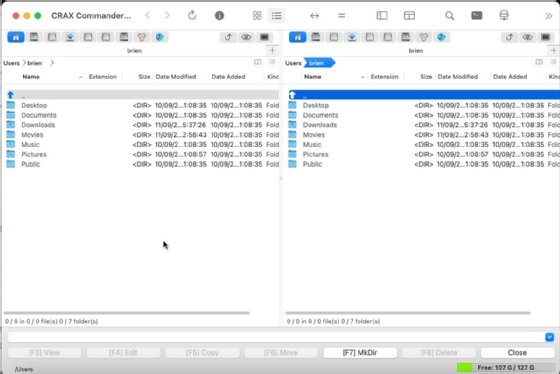Viewport: 560px width, 374px height.
Task: Sort right panel by the Date Modified column
Action: (x=458, y=77)
